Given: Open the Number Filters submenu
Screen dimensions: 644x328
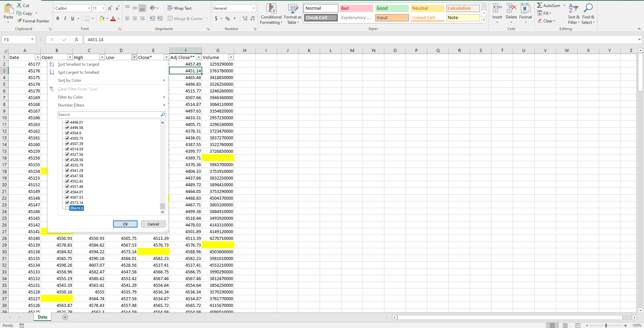Looking at the screenshot, I should (107, 105).
